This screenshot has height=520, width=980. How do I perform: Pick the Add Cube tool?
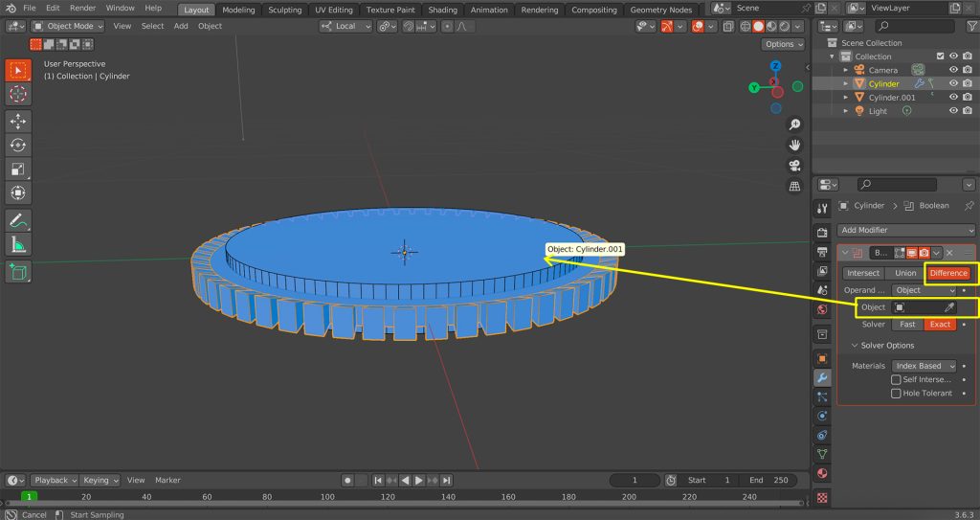[x=18, y=272]
